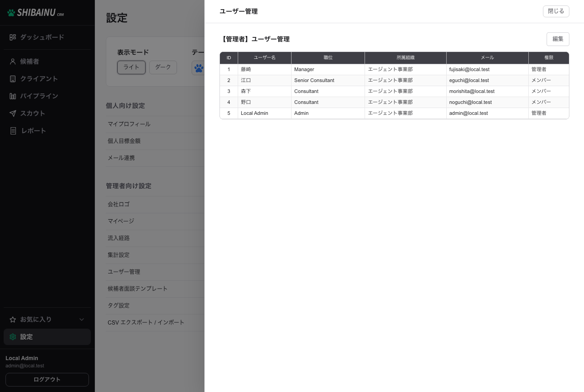Click the ユーザー名 column header
This screenshot has width=584, height=392.
coord(265,58)
